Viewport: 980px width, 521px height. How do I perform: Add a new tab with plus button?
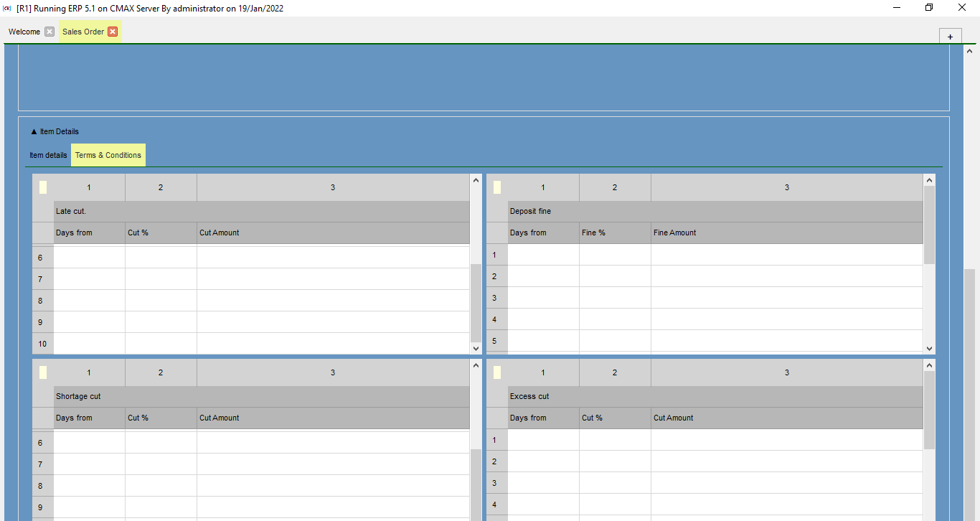tap(950, 37)
